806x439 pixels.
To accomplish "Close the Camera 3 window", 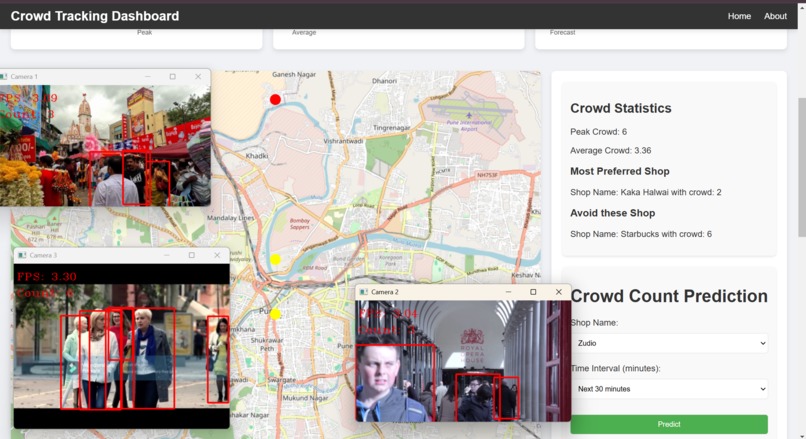I will [x=217, y=255].
